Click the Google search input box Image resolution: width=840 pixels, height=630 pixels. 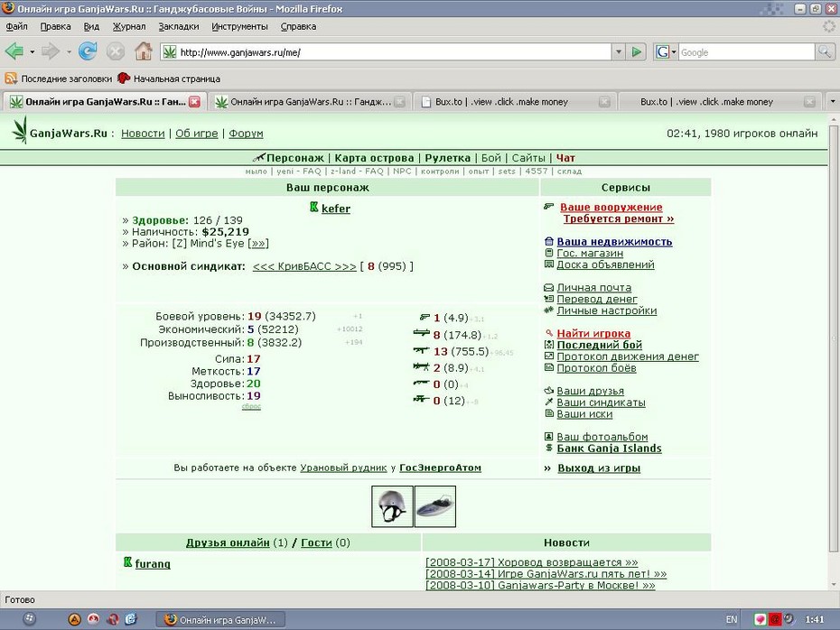[747, 52]
